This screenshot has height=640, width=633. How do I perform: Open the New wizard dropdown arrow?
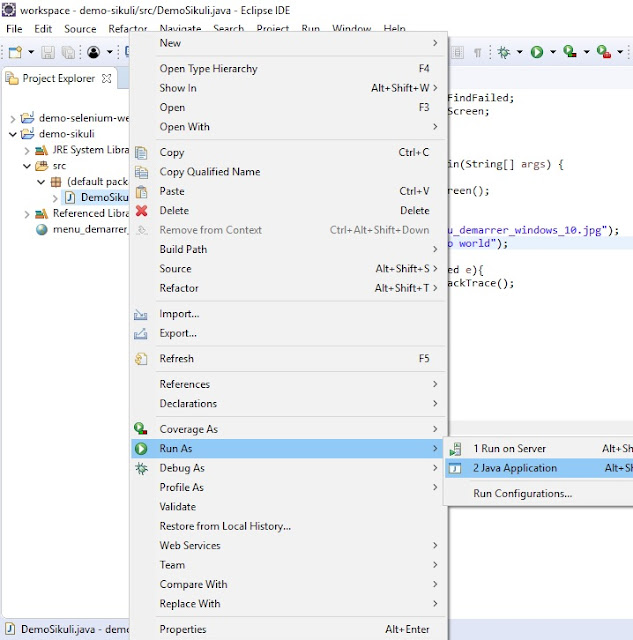tap(31, 52)
